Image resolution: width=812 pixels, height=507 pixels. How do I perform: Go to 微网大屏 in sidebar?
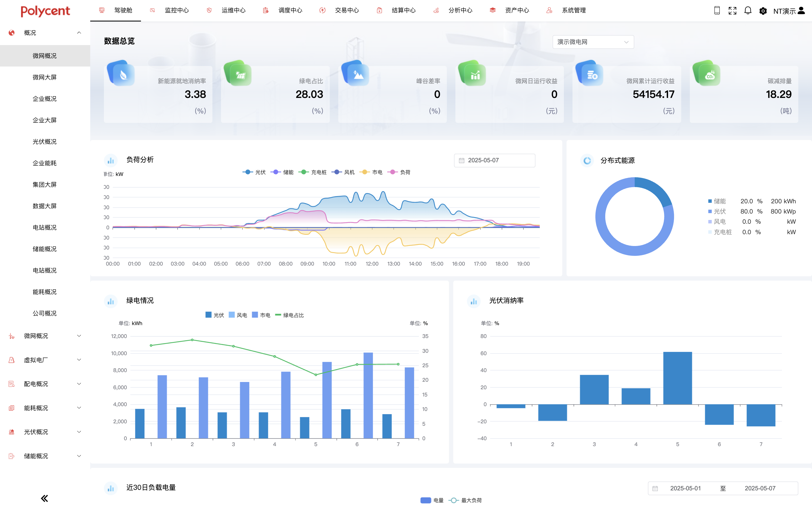coord(44,77)
